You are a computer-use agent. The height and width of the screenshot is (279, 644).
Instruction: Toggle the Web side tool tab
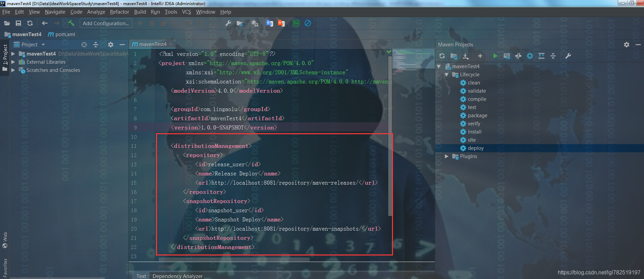5,241
